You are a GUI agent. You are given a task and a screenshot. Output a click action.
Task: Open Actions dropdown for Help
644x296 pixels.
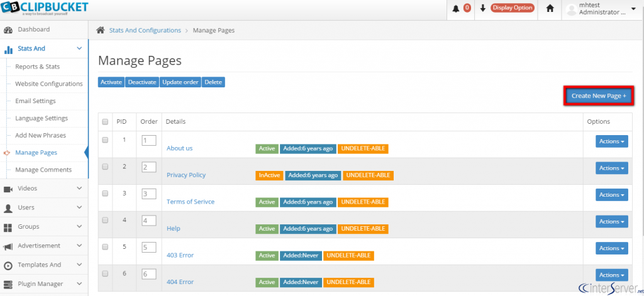(x=611, y=221)
